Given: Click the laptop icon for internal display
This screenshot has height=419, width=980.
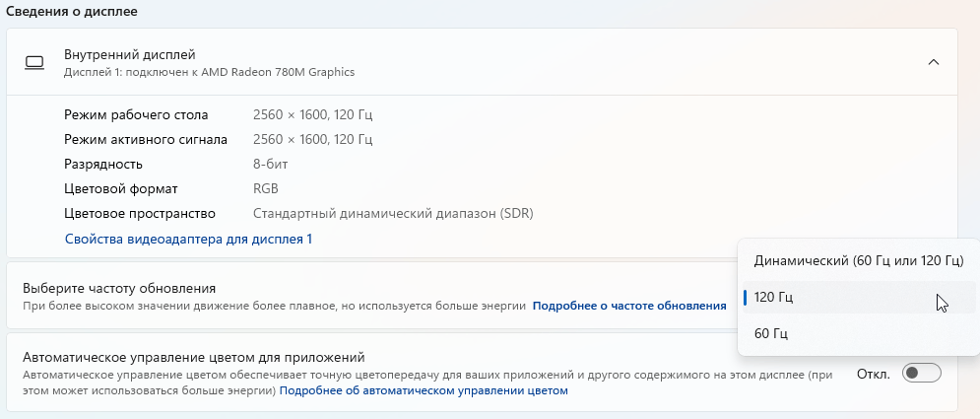Looking at the screenshot, I should (x=35, y=63).
